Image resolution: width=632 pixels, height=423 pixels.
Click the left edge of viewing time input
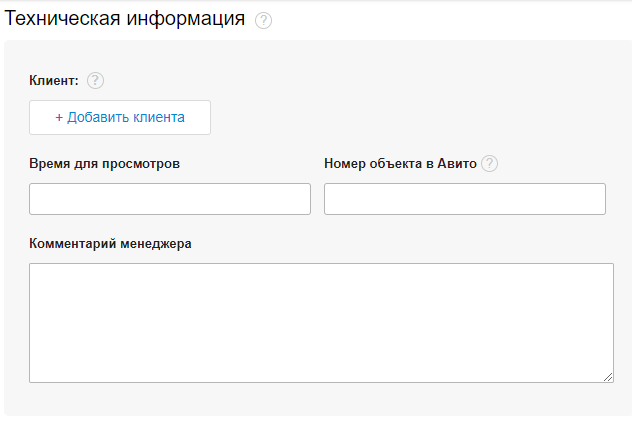(x=38, y=199)
